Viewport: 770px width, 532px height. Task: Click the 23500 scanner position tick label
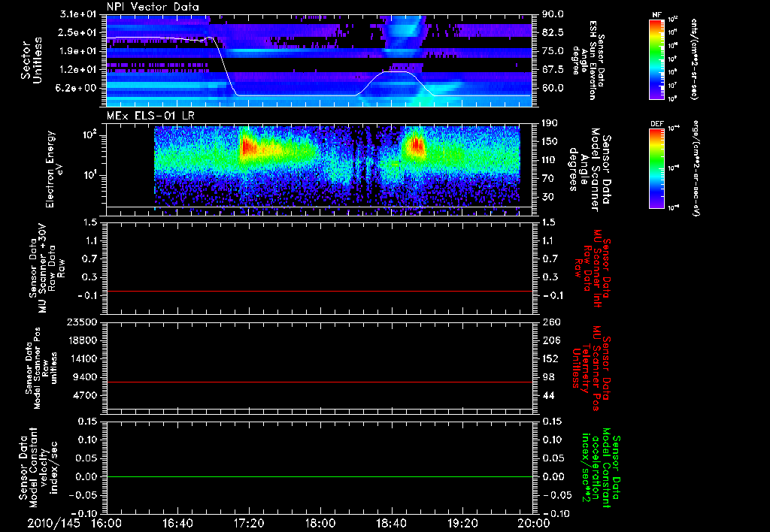click(81, 322)
